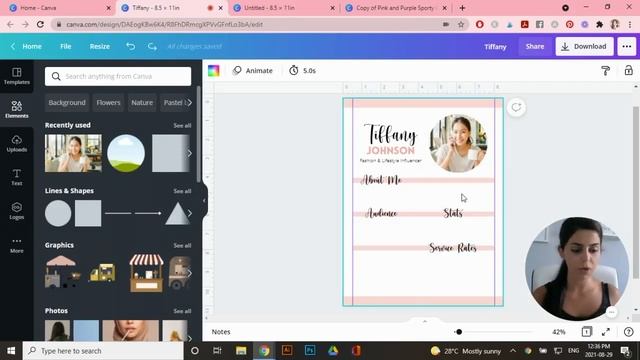Open the 42% zoom level dropdown

click(559, 332)
